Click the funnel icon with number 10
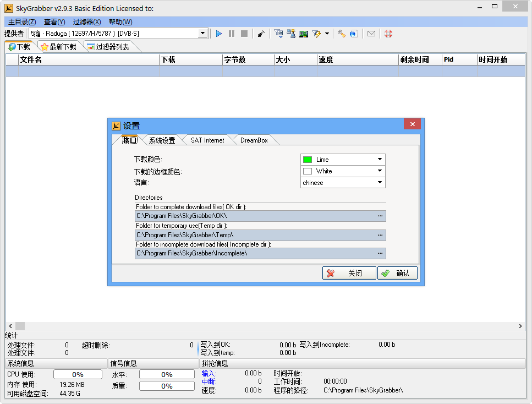 tap(278, 34)
